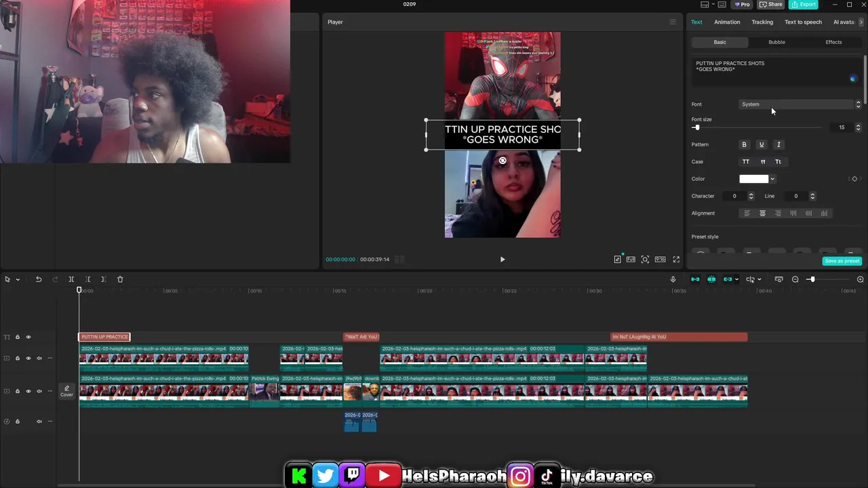
Task: Click the Cover edit button on main track
Action: coord(66,391)
